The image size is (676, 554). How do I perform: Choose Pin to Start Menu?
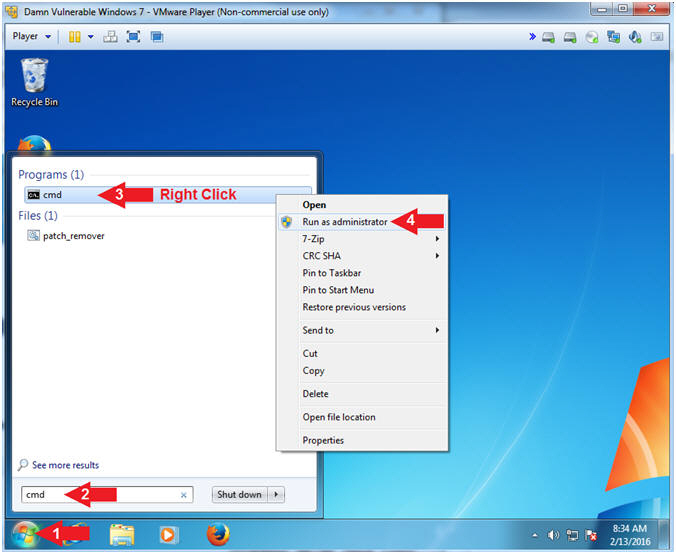click(362, 290)
